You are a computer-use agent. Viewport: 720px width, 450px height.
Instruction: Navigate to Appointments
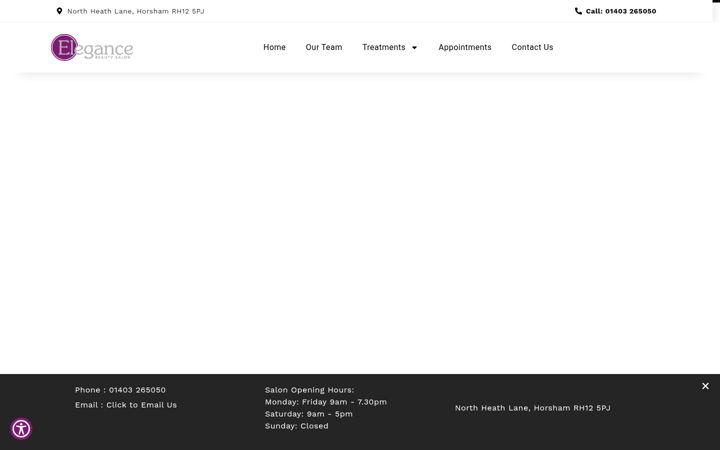point(465,47)
